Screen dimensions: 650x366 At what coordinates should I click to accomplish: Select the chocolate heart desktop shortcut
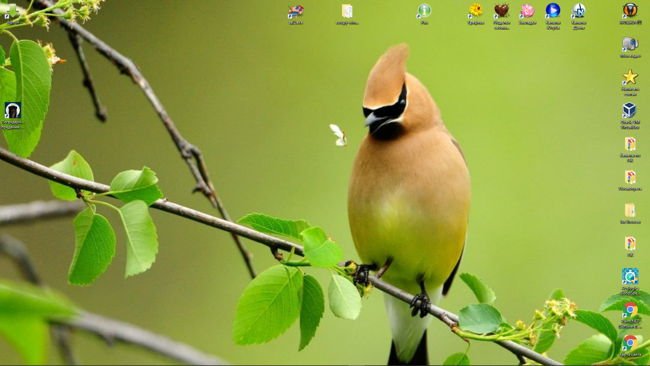click(502, 11)
